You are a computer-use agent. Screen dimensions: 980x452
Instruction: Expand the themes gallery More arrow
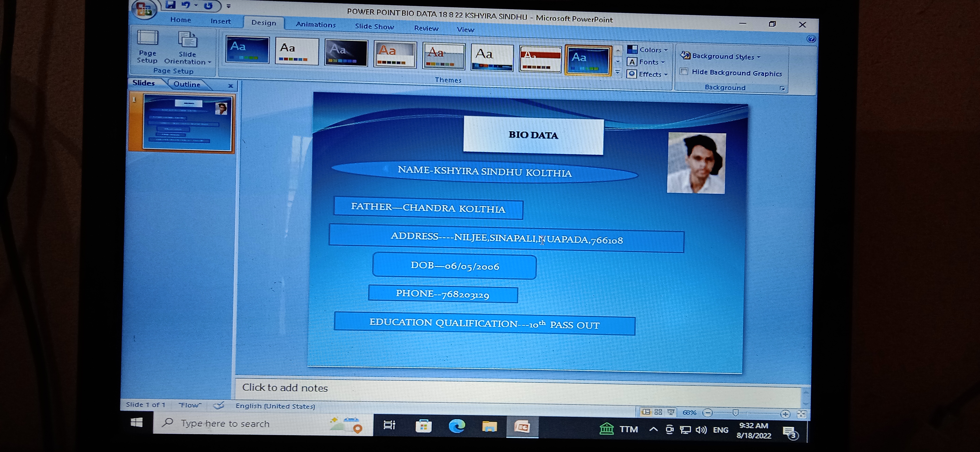pyautogui.click(x=617, y=72)
